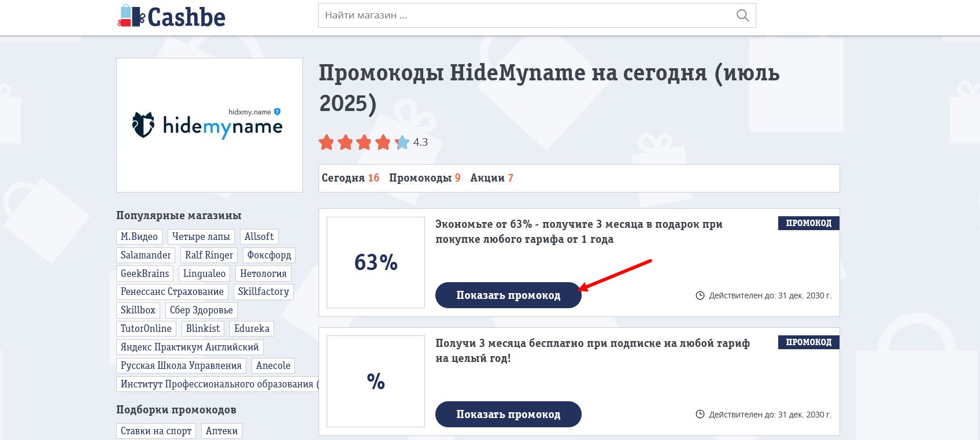Open the Skillfactory store link

pyautogui.click(x=264, y=292)
